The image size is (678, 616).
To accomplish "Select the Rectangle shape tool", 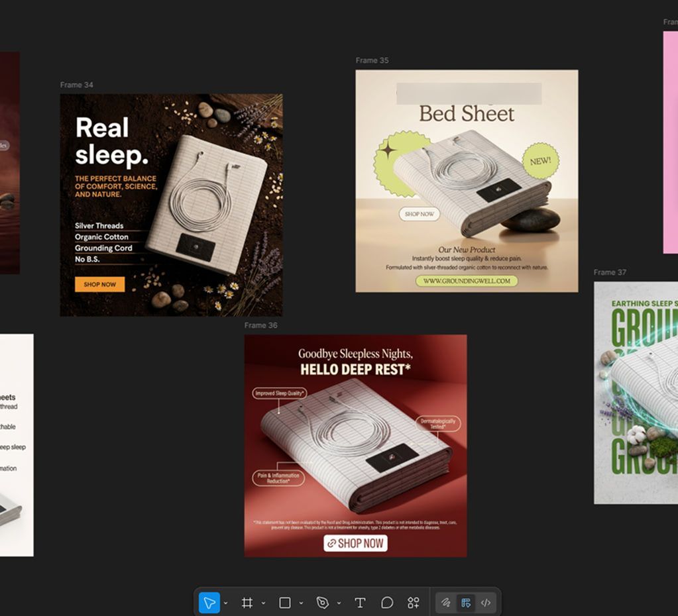I will click(x=285, y=603).
